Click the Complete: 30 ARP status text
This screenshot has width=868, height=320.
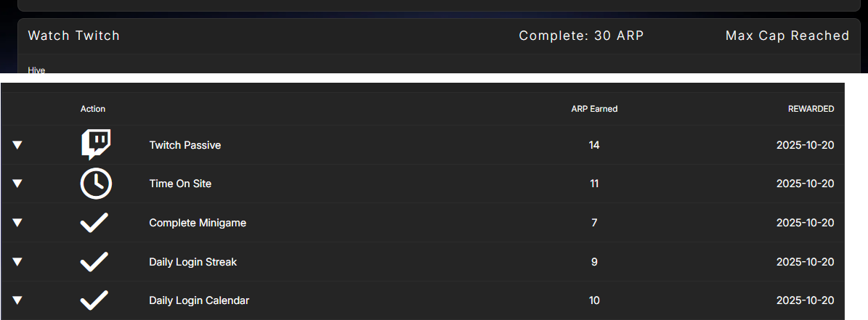tap(581, 36)
